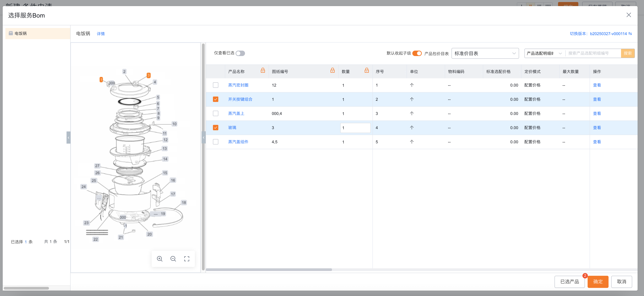
Task: Click the 数量 input for 玻璃 row
Action: (355, 128)
